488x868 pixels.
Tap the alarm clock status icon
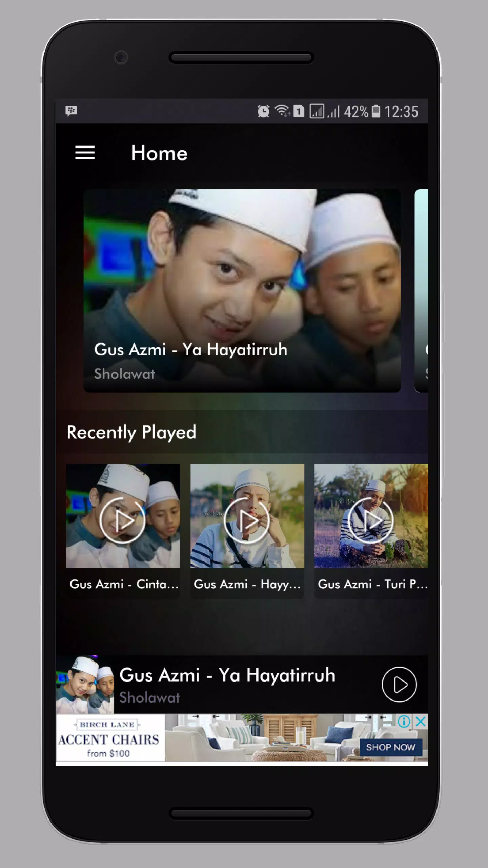(x=263, y=111)
